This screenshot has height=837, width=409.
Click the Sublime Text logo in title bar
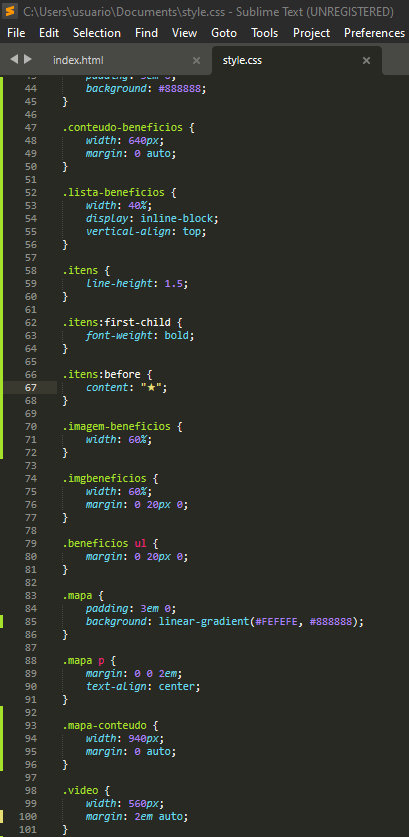tap(10, 11)
